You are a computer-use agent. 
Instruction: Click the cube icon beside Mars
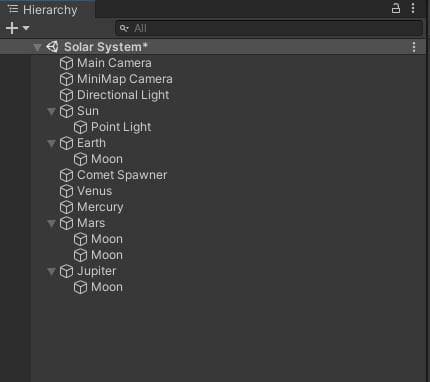click(66, 223)
